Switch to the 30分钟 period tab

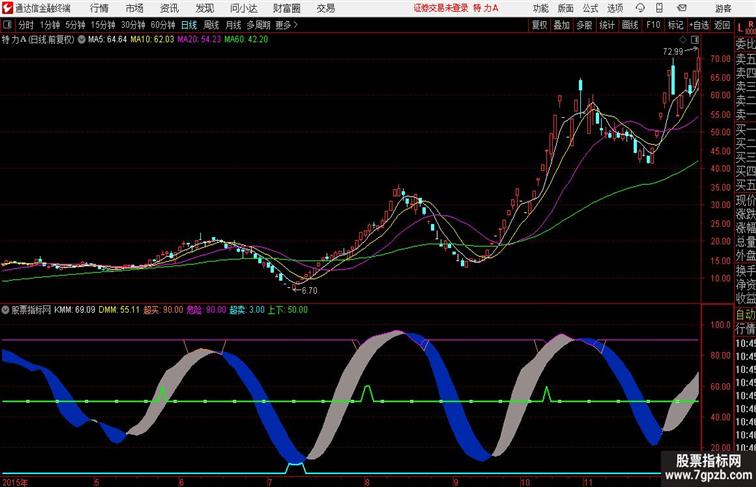(x=133, y=25)
